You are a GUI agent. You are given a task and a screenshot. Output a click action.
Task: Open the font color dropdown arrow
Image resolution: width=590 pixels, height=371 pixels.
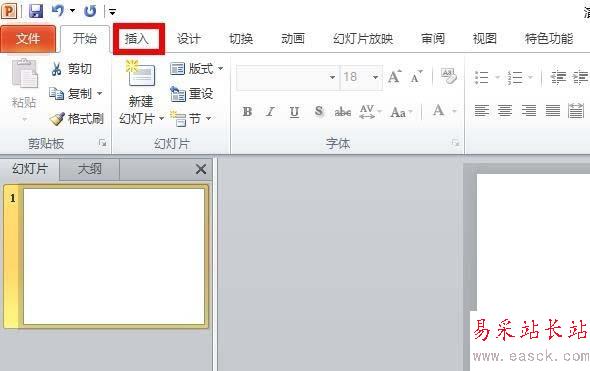coord(454,111)
